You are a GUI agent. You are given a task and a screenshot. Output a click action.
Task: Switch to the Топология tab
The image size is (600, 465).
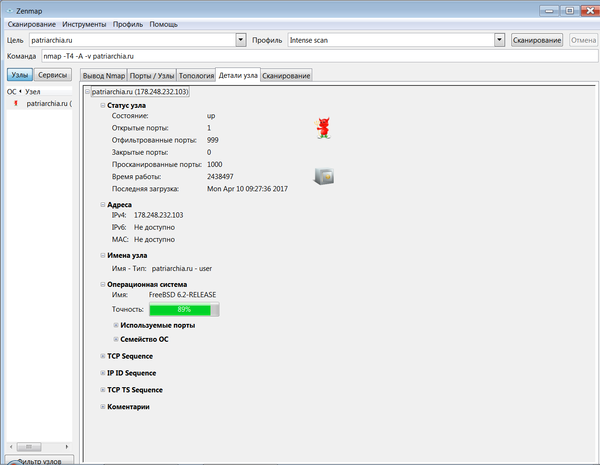[196, 76]
